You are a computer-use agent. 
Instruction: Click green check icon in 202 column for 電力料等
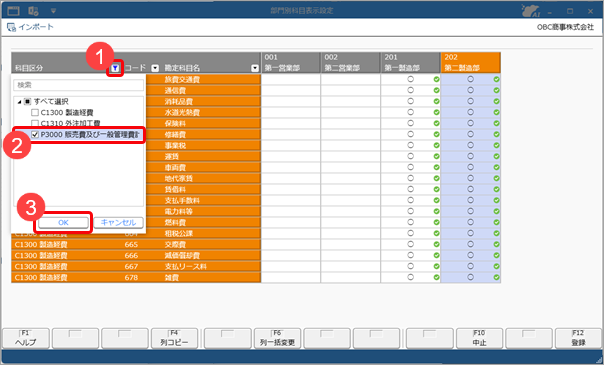(497, 211)
